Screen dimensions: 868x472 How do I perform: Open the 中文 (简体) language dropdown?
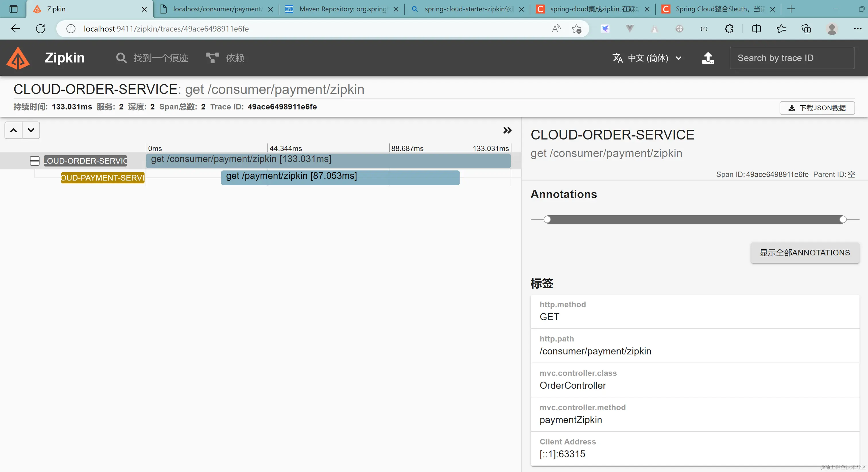tap(647, 58)
